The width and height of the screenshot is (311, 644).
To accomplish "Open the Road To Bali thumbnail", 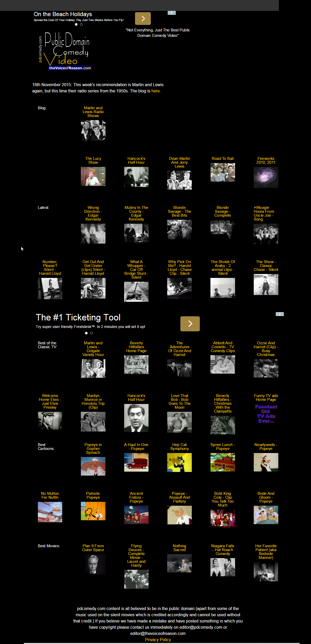I will click(223, 172).
